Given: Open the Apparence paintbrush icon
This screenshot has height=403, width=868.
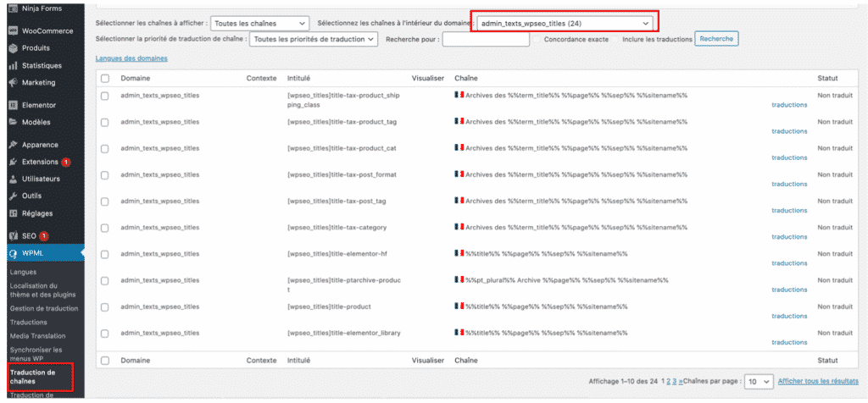Looking at the screenshot, I should pyautogui.click(x=13, y=145).
